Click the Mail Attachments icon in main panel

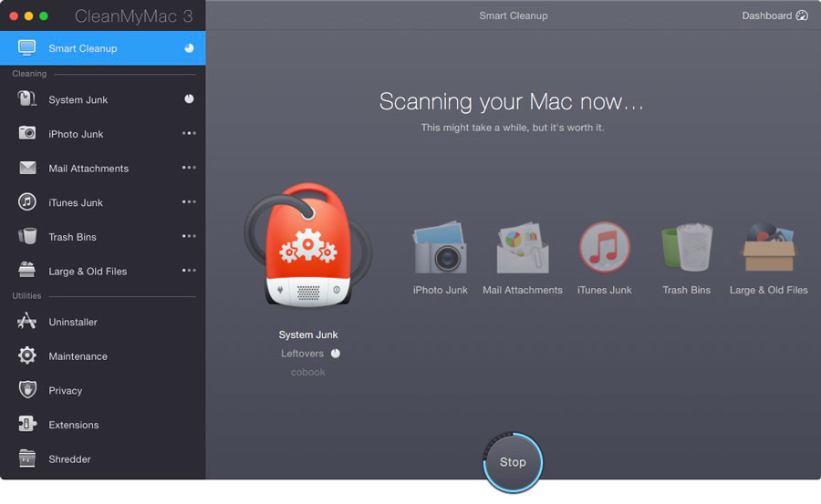point(522,247)
